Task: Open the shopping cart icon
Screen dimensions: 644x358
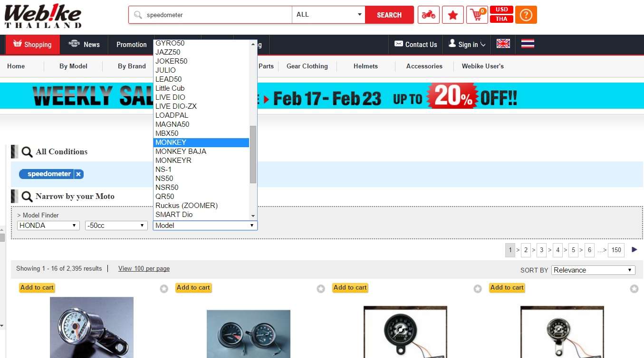Action: pyautogui.click(x=477, y=15)
